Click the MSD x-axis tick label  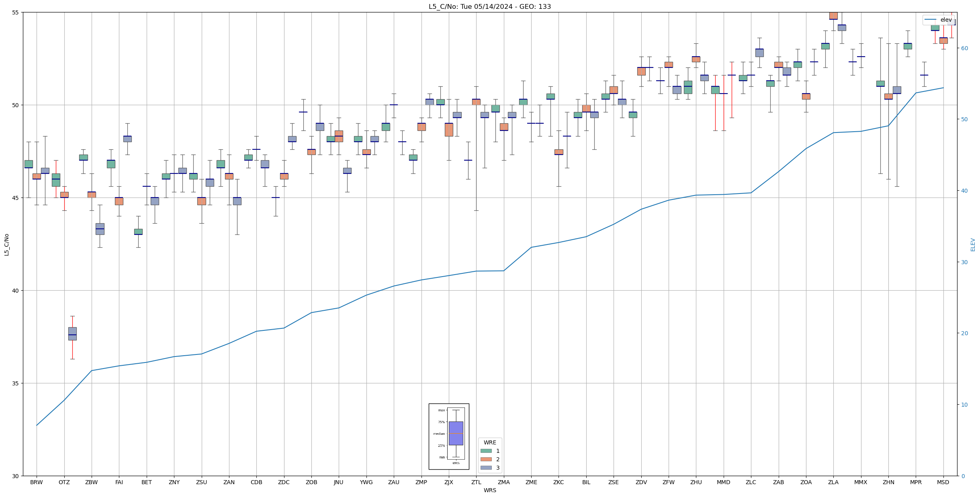[943, 482]
